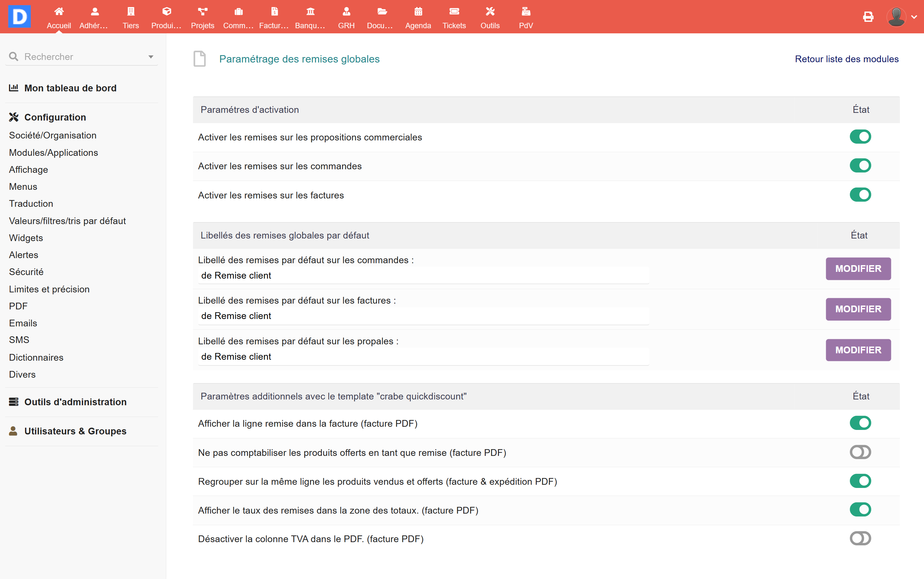
Task: Click the printer icon
Action: coord(868,17)
